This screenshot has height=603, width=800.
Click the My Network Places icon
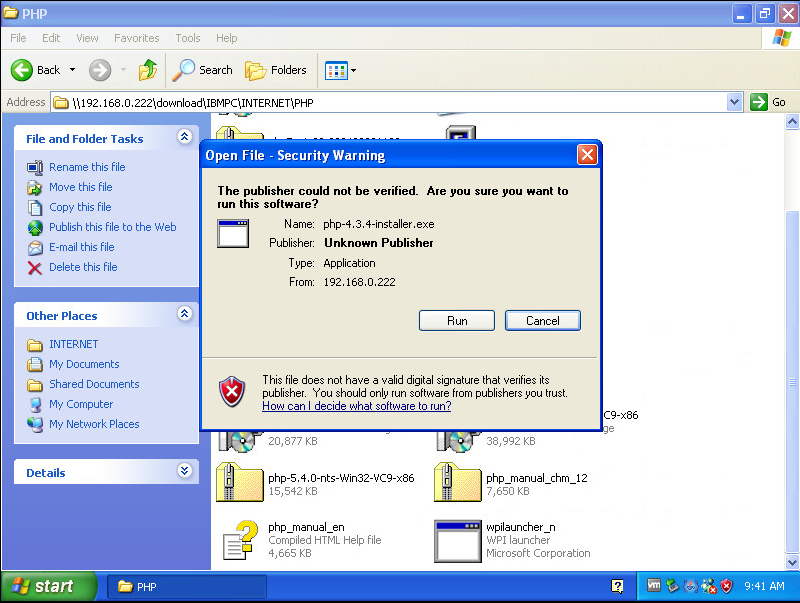[35, 424]
